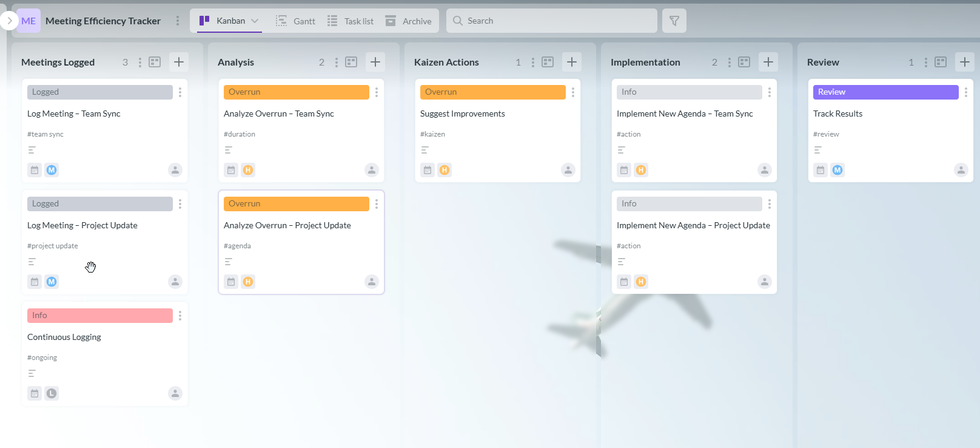Click the #kaizen tag
980x448 pixels.
click(432, 134)
